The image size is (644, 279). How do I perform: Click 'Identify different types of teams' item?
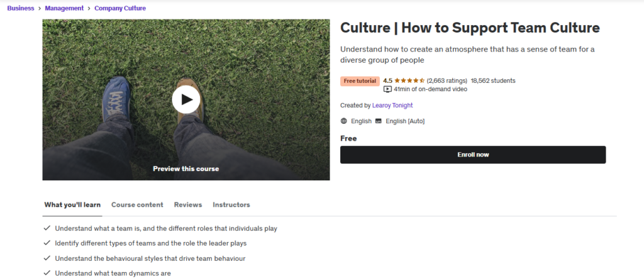151,243
